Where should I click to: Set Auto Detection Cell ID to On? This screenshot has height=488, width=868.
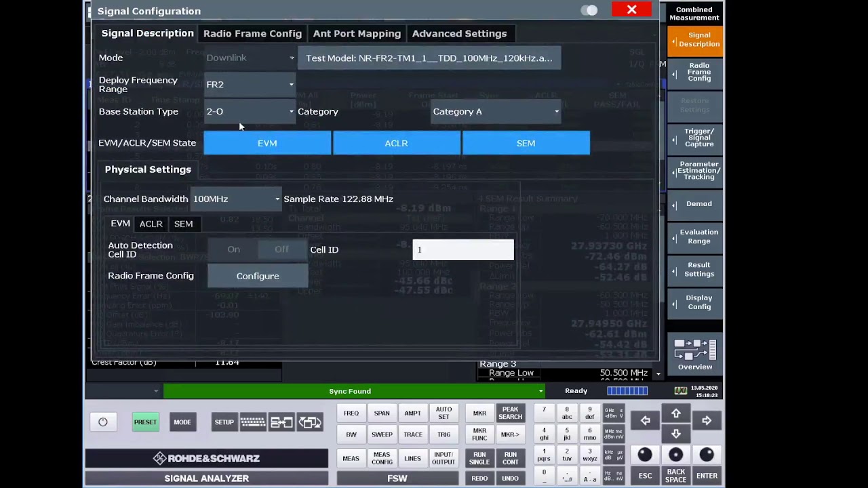[x=233, y=249]
